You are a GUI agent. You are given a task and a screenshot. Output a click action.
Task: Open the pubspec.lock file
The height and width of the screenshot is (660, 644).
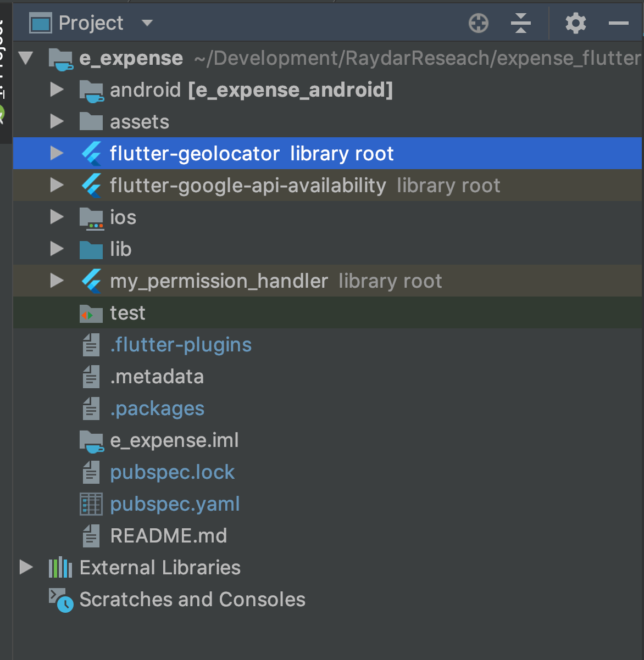[172, 472]
